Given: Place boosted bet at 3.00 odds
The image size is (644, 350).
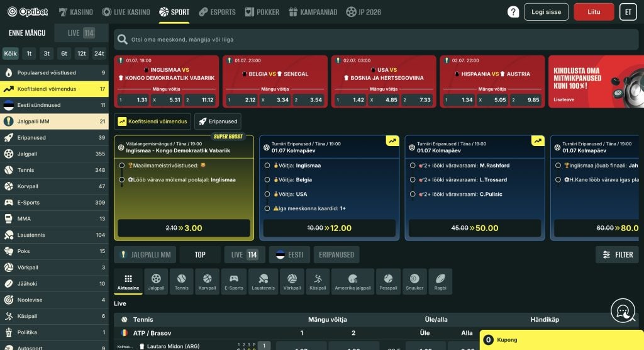Looking at the screenshot, I should point(184,228).
